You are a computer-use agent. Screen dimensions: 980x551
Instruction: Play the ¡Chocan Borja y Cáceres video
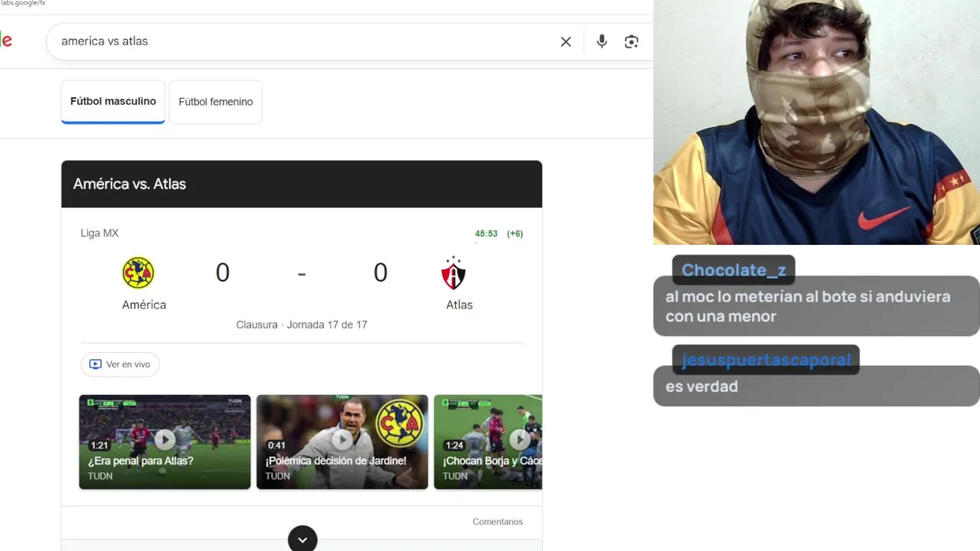pyautogui.click(x=488, y=442)
